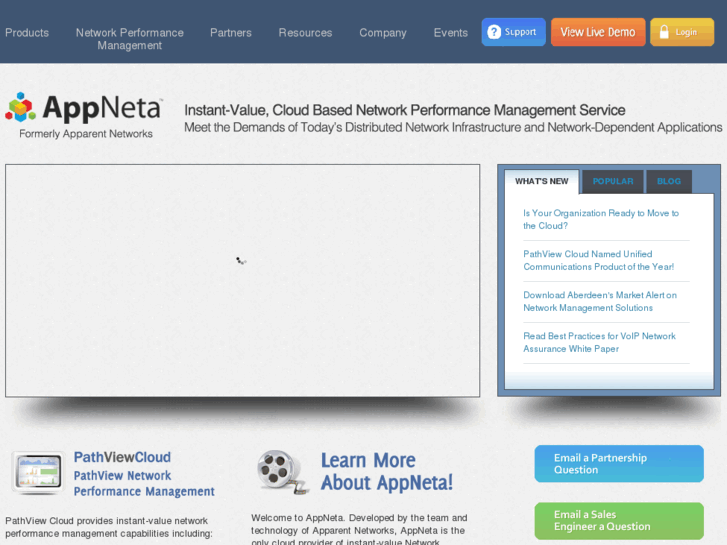Click 'PathView Cloud provides instant-value' paragraph
Viewport: 727px width, 545px height.
point(109,527)
